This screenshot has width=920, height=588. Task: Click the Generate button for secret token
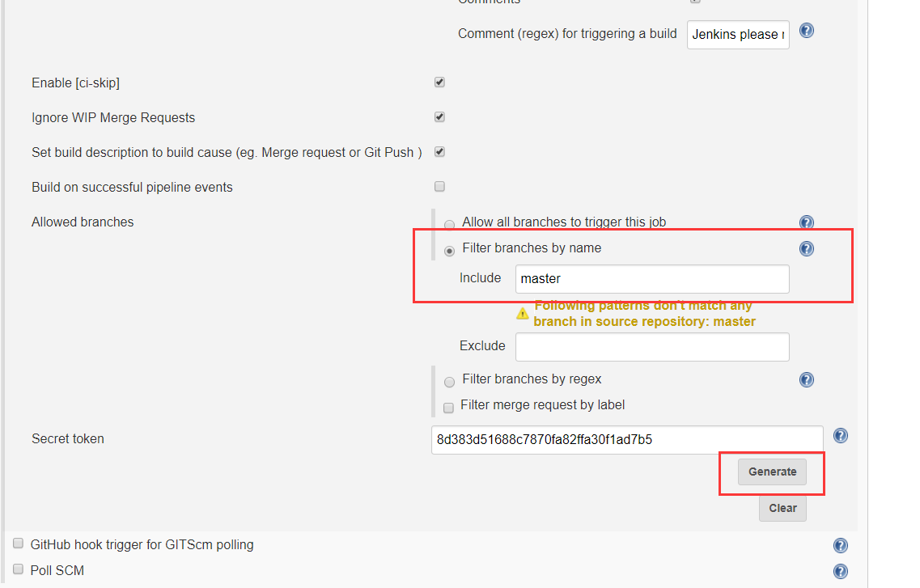coord(772,472)
